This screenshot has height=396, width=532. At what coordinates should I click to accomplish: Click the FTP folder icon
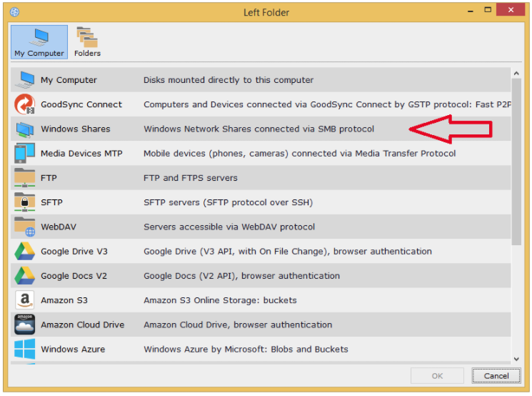coord(24,178)
